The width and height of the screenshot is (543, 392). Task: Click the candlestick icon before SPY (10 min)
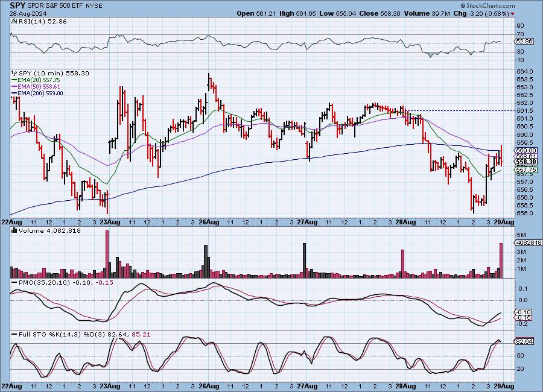pyautogui.click(x=14, y=73)
